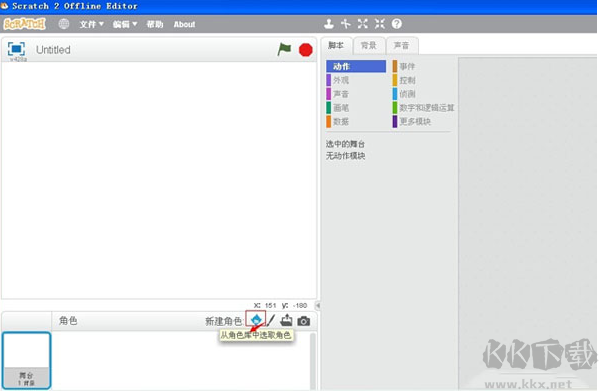599x391 pixels.
Task: Create new sprite from camera
Action: pyautogui.click(x=304, y=321)
